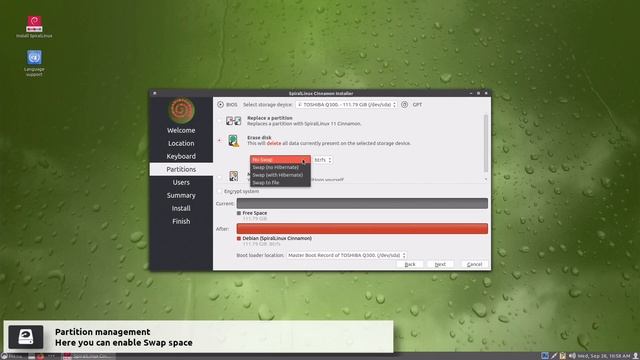
Task: Click the Erase disk icon
Action: (x=233, y=141)
